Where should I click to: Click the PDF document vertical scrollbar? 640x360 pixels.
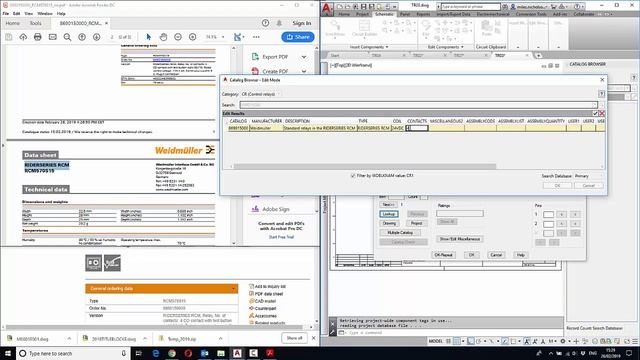click(234, 145)
